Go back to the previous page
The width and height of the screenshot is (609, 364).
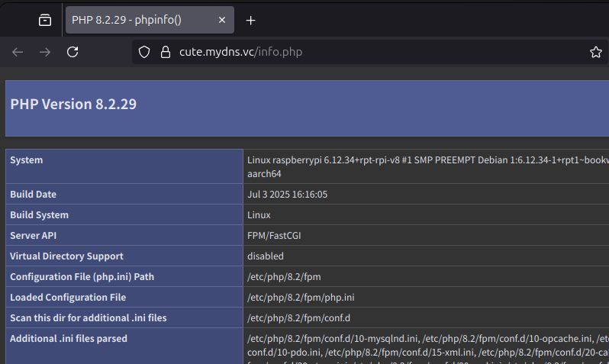click(18, 52)
